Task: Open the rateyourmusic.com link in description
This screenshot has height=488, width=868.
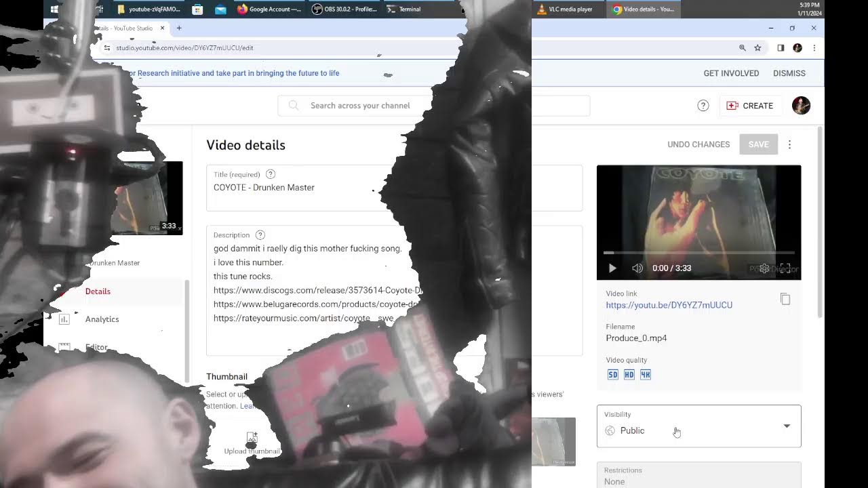Action: coord(304,318)
